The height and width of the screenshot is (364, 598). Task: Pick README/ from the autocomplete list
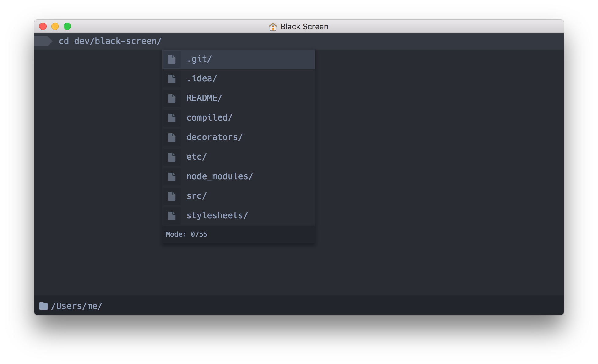coord(204,98)
